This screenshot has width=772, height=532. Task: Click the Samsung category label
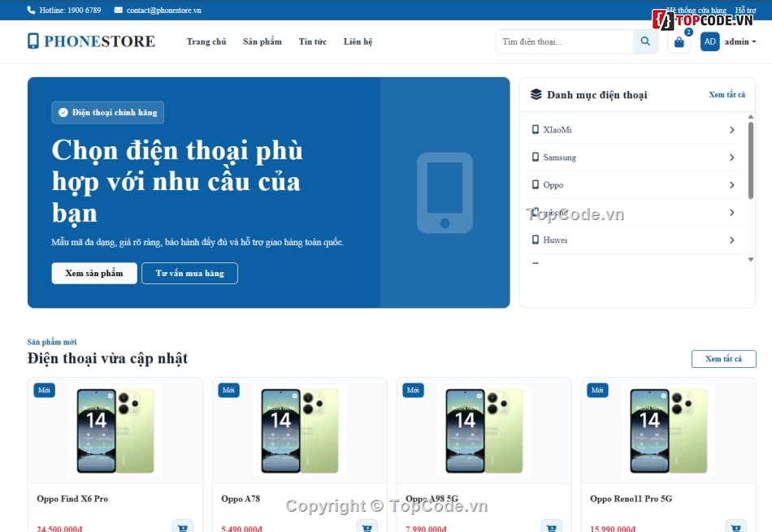[x=560, y=158]
